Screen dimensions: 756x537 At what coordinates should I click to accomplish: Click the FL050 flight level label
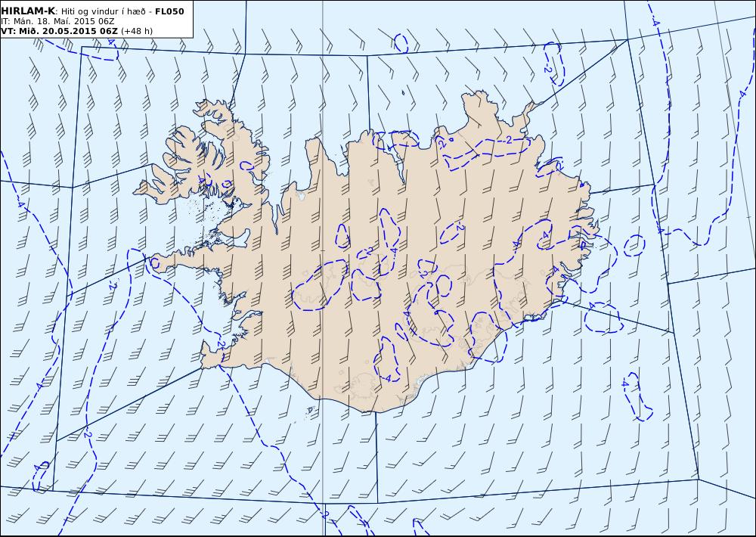[x=169, y=11]
